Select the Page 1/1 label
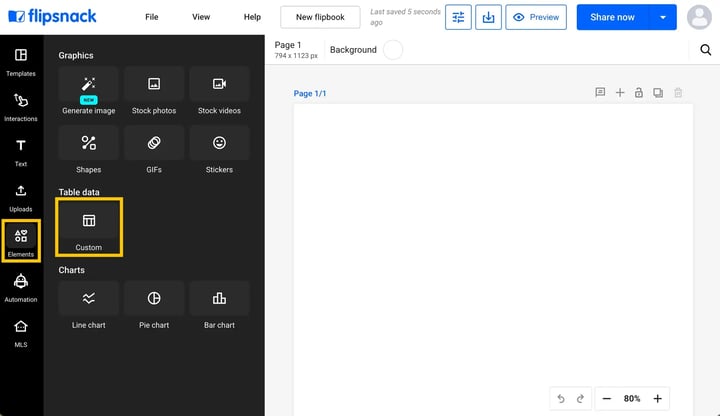 click(310, 94)
